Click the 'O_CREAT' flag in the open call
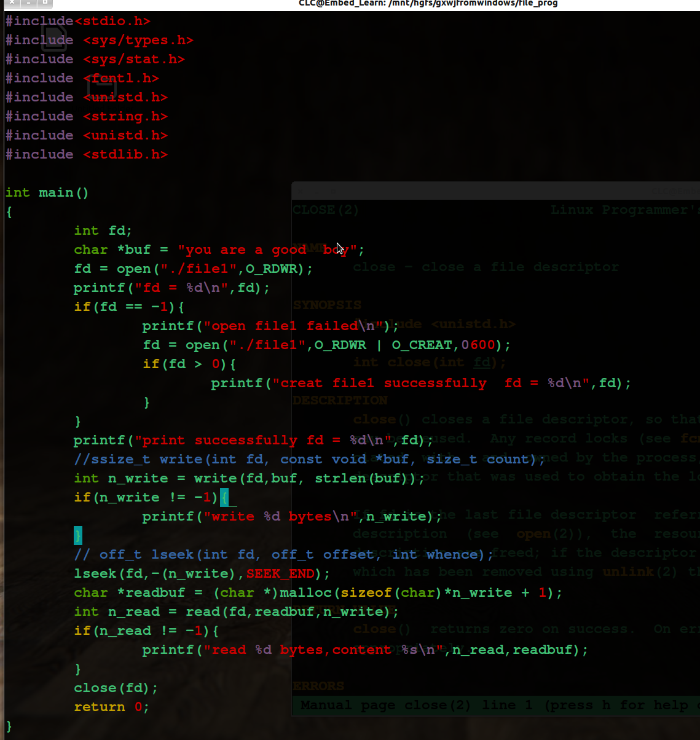This screenshot has height=740, width=700. click(x=422, y=345)
